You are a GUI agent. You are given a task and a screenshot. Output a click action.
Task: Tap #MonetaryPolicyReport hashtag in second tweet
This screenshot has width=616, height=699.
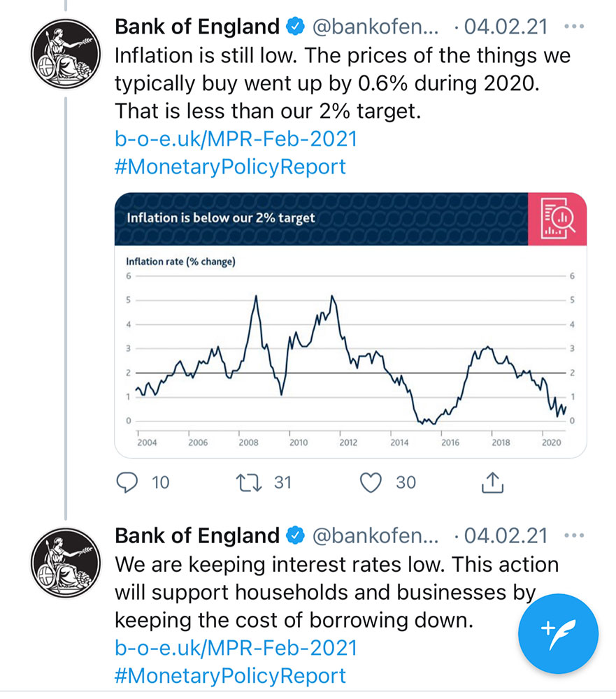tap(230, 676)
